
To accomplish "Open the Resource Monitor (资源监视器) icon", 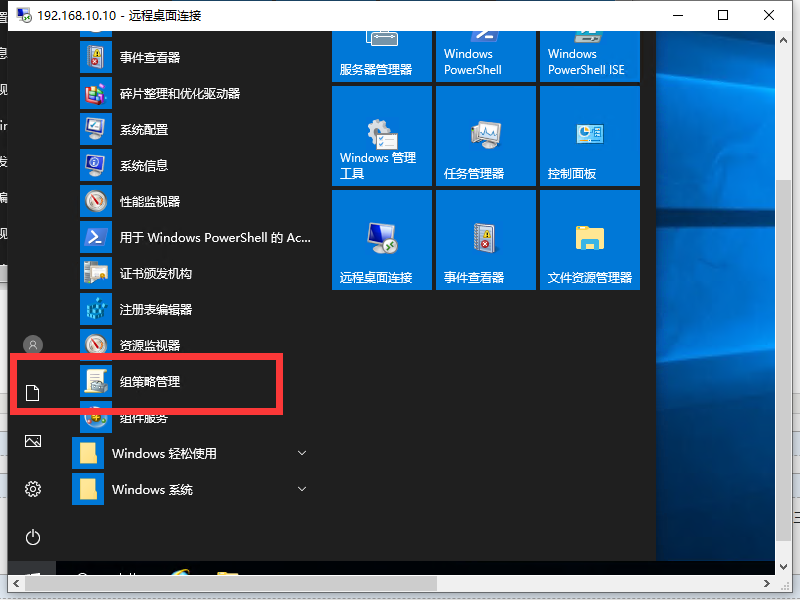I will pyautogui.click(x=96, y=345).
